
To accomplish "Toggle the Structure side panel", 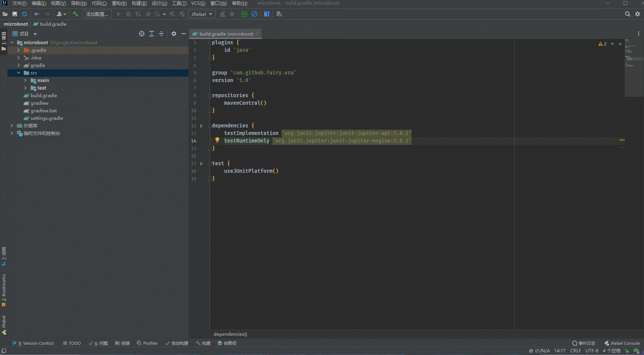I will (x=4, y=256).
